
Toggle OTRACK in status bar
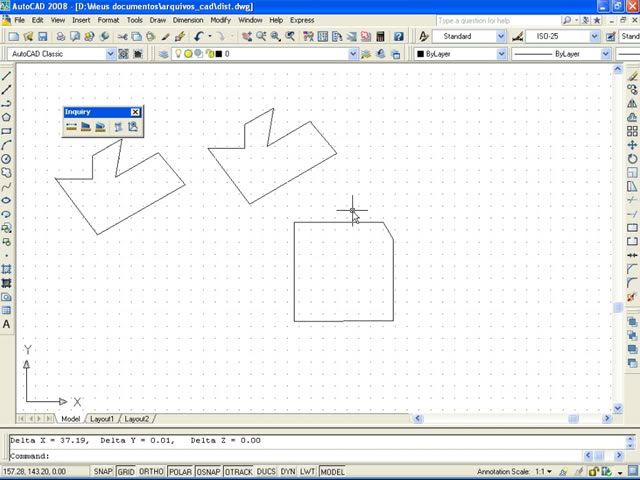coord(238,471)
